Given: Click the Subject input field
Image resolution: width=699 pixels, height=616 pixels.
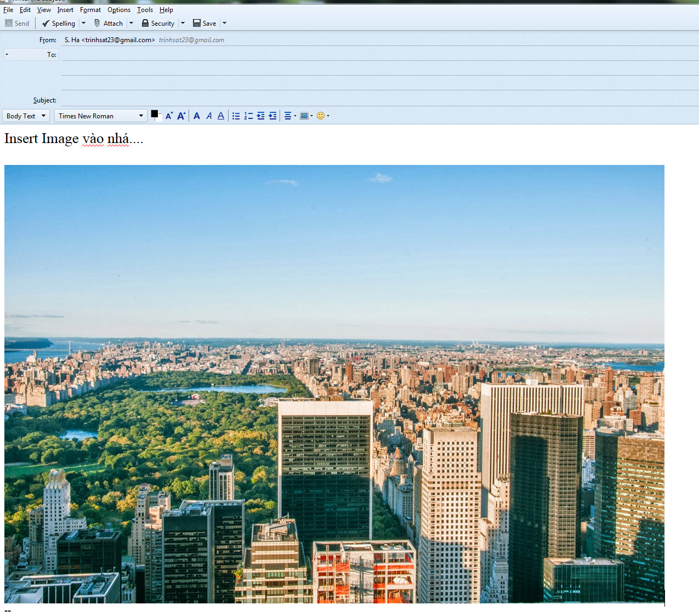Looking at the screenshot, I should pos(379,100).
